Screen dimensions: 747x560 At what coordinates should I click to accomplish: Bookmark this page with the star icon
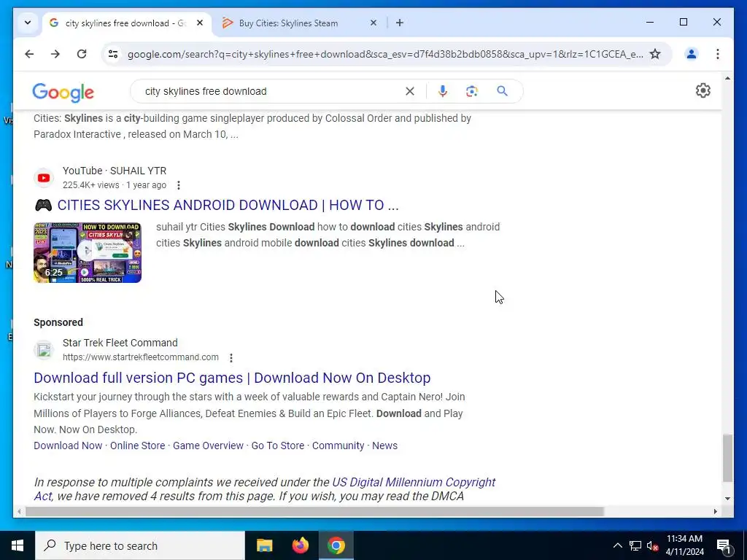point(656,54)
